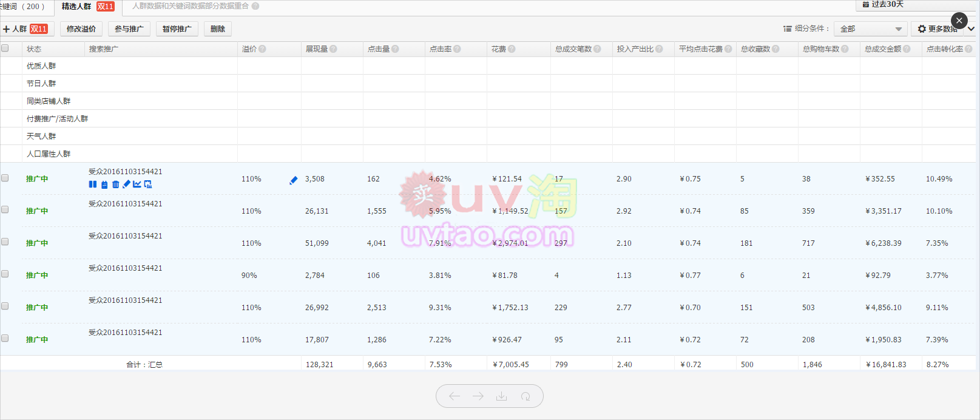This screenshot has width=980, height=420.
Task: Click the 暂停推广 button
Action: (x=177, y=29)
